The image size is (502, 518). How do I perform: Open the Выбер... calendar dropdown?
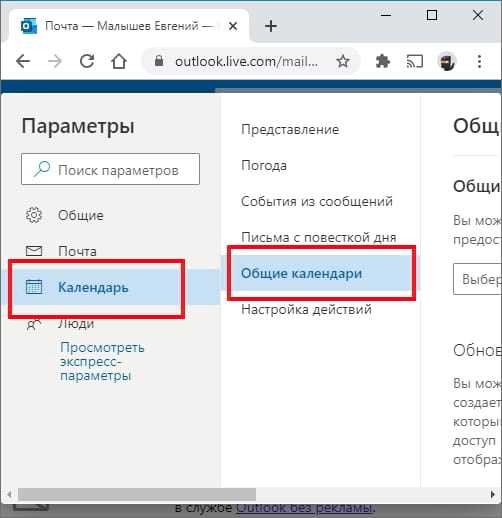(477, 279)
